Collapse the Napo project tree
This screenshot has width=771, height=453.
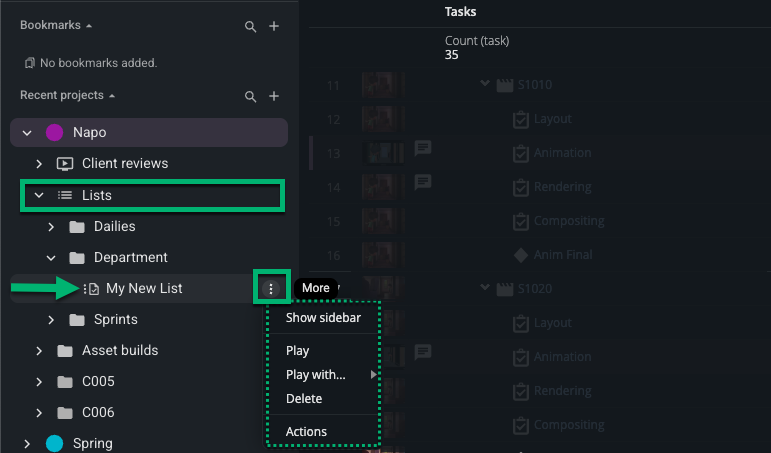[x=27, y=133]
